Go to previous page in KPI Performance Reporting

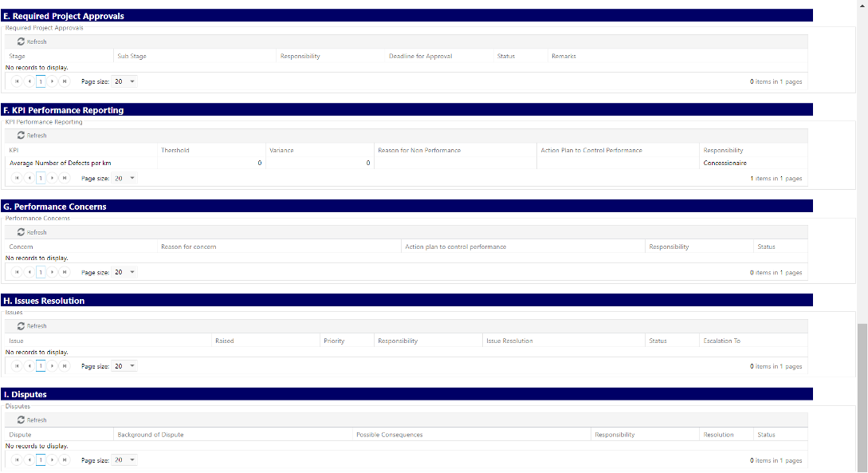[x=29, y=178]
